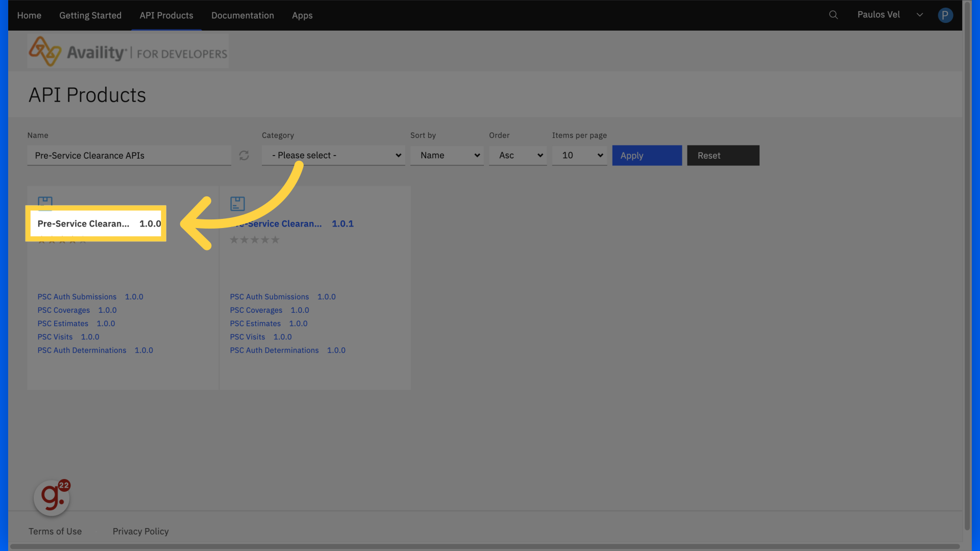Open Getting Started menu item

click(90, 15)
